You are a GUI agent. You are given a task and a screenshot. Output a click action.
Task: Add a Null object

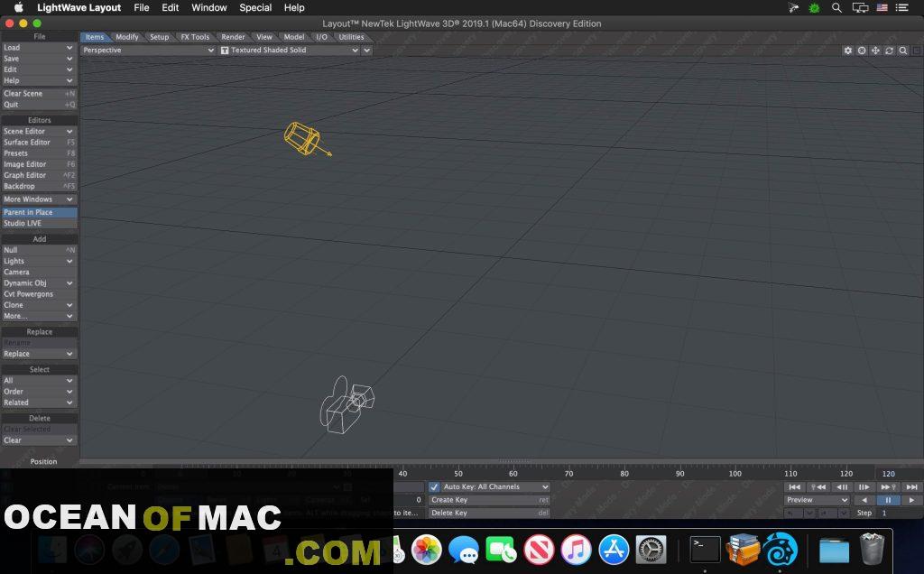40,250
